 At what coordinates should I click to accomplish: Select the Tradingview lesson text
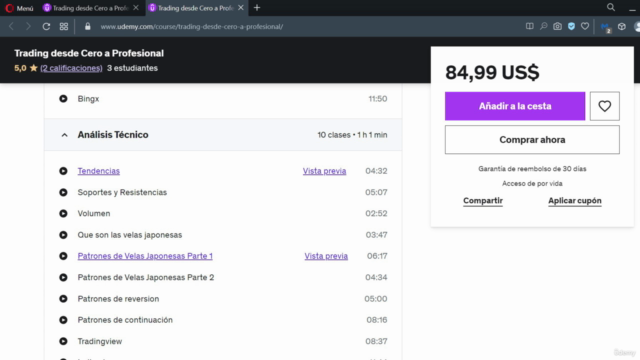point(100,341)
